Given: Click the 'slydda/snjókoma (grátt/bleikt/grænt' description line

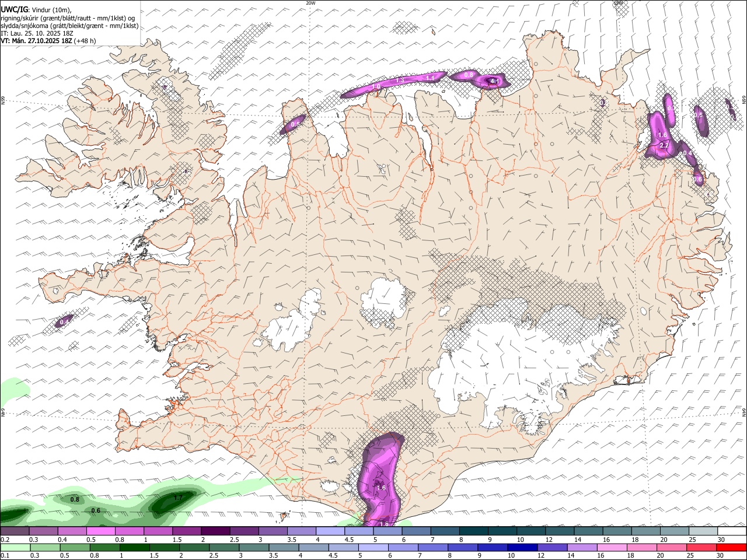Looking at the screenshot, I should 69,26.
